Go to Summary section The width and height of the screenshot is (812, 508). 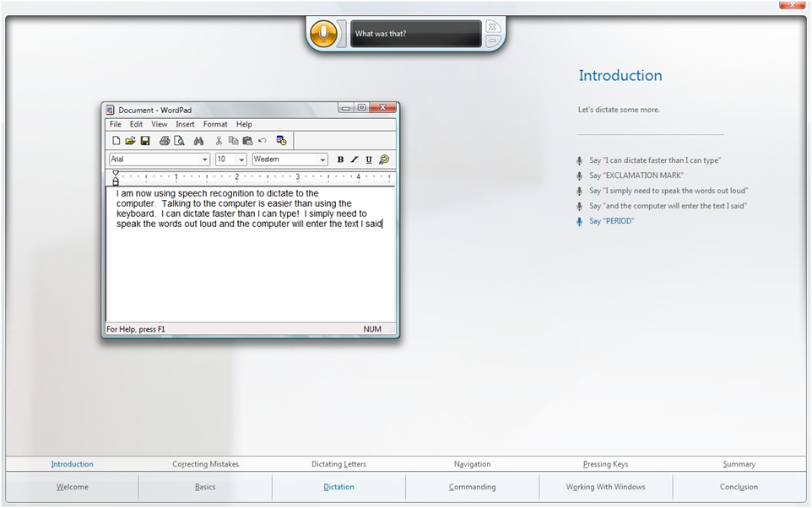click(x=739, y=464)
